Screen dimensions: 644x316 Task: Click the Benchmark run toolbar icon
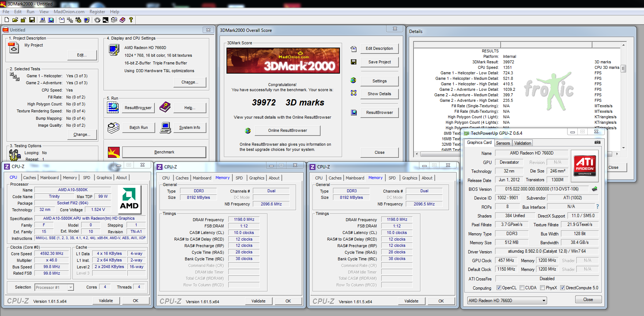[x=106, y=20]
